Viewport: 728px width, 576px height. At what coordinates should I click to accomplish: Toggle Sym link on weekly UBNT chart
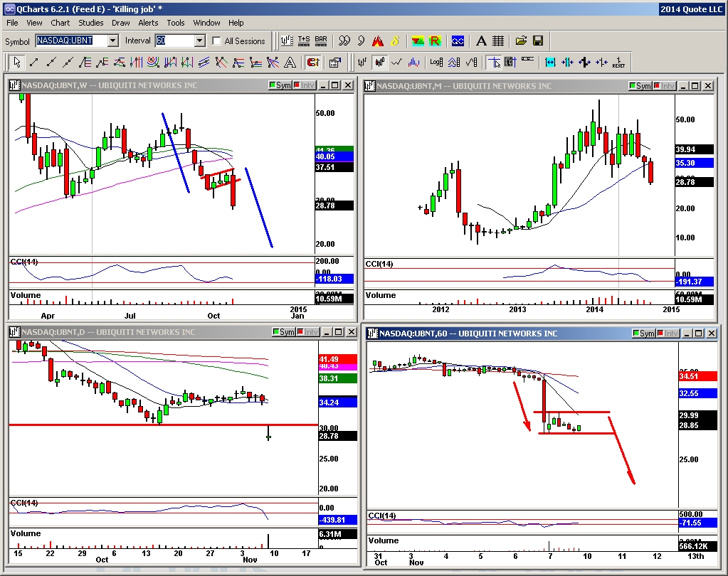tap(280, 85)
